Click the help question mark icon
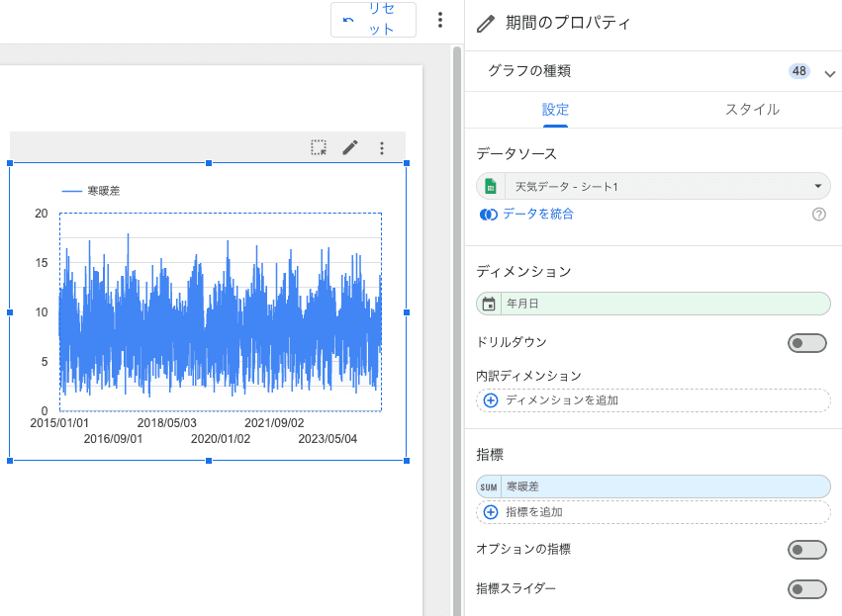This screenshot has width=842, height=616. [x=818, y=214]
